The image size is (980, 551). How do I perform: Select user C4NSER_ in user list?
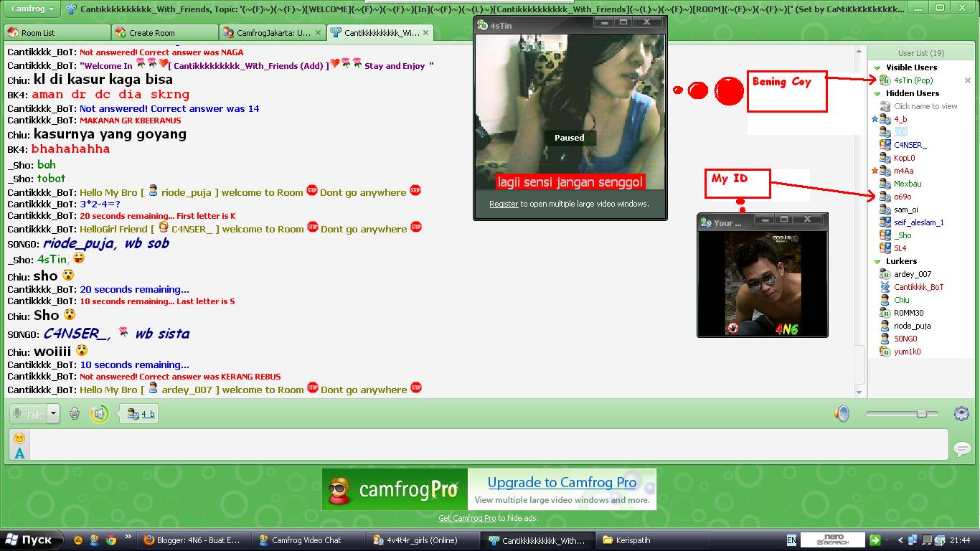pyautogui.click(x=910, y=145)
